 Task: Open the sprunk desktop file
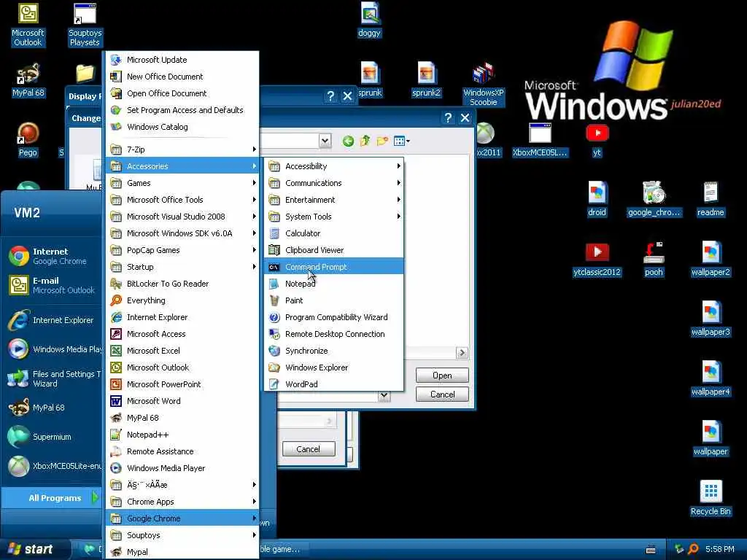pos(370,79)
